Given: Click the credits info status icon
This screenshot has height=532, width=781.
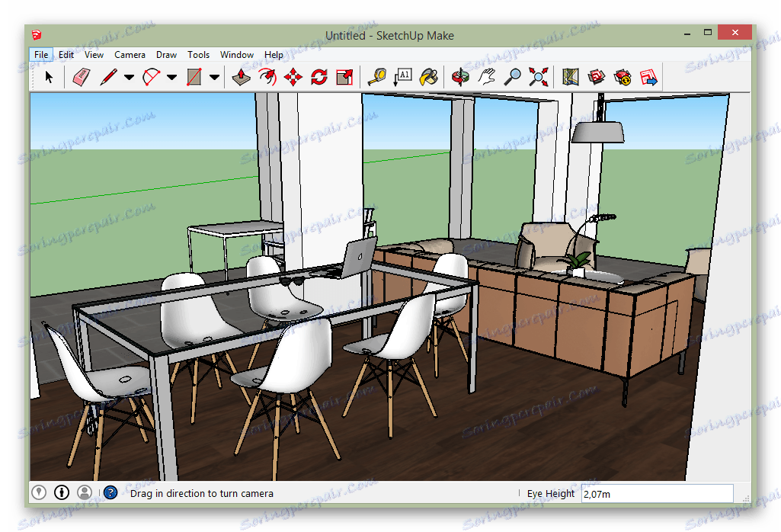Looking at the screenshot, I should pyautogui.click(x=62, y=492).
